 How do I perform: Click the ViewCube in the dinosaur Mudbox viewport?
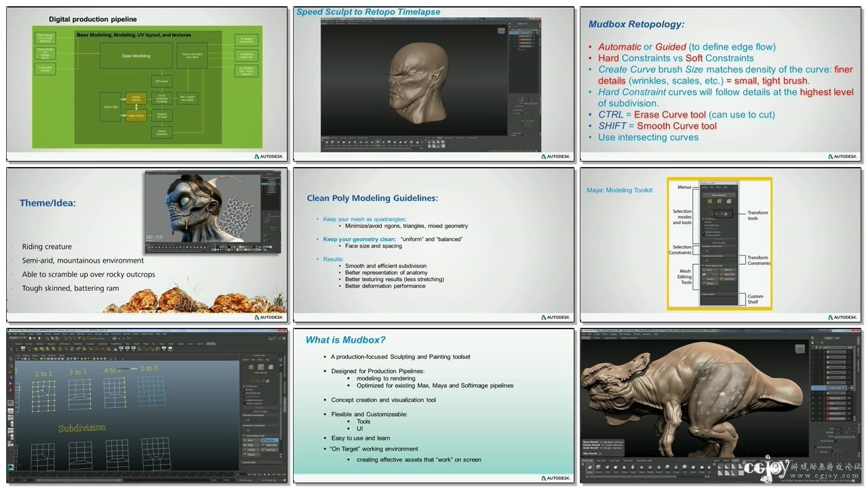point(800,349)
